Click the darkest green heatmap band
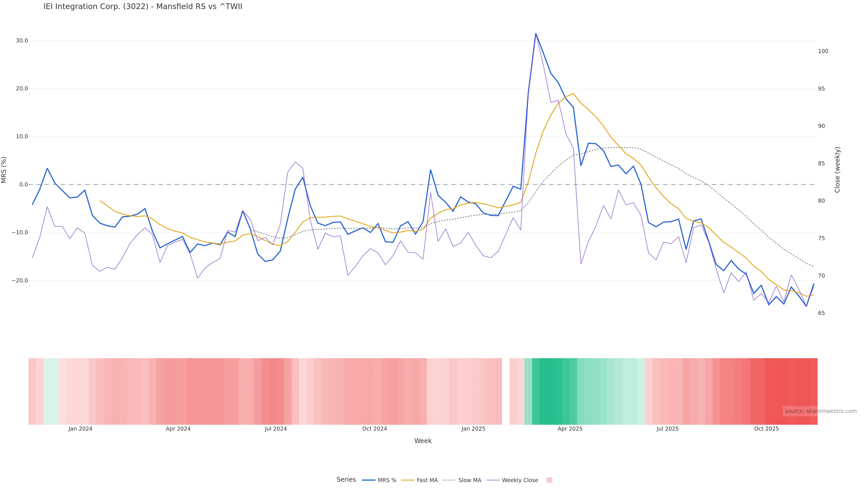 (x=551, y=391)
